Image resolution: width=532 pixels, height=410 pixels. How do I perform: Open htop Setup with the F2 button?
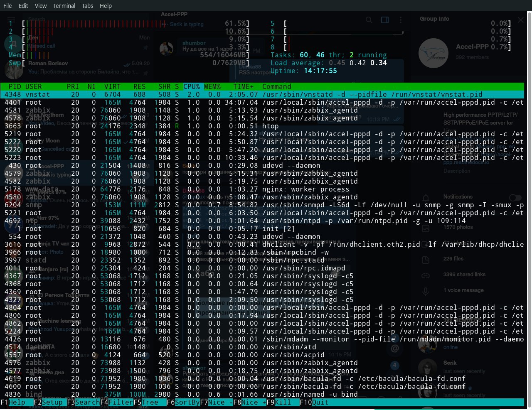tap(50, 402)
